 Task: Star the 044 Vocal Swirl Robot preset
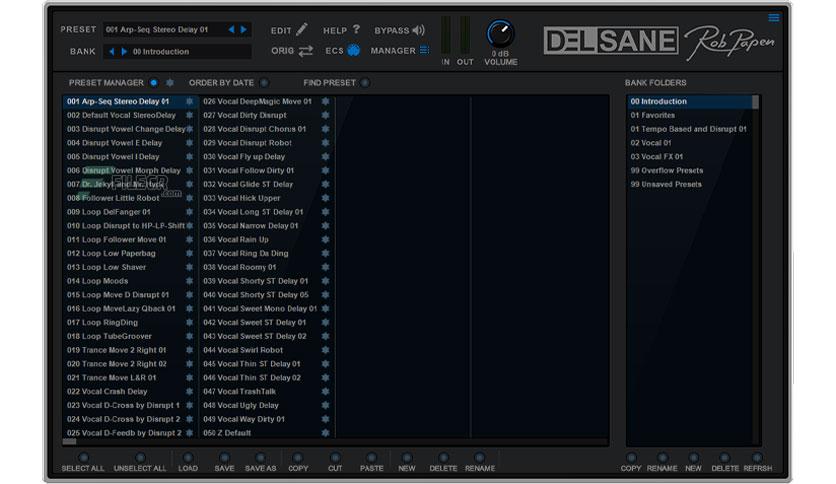pos(325,350)
